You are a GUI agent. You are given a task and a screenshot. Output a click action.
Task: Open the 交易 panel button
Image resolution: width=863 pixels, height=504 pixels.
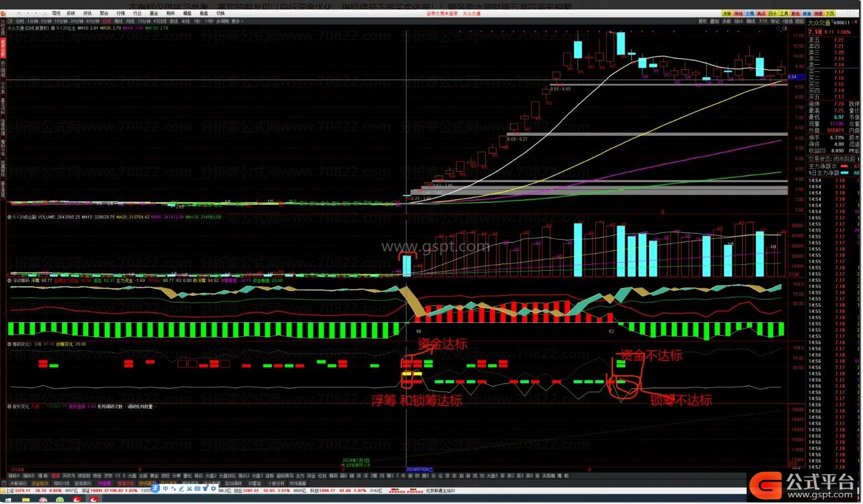click(749, 13)
